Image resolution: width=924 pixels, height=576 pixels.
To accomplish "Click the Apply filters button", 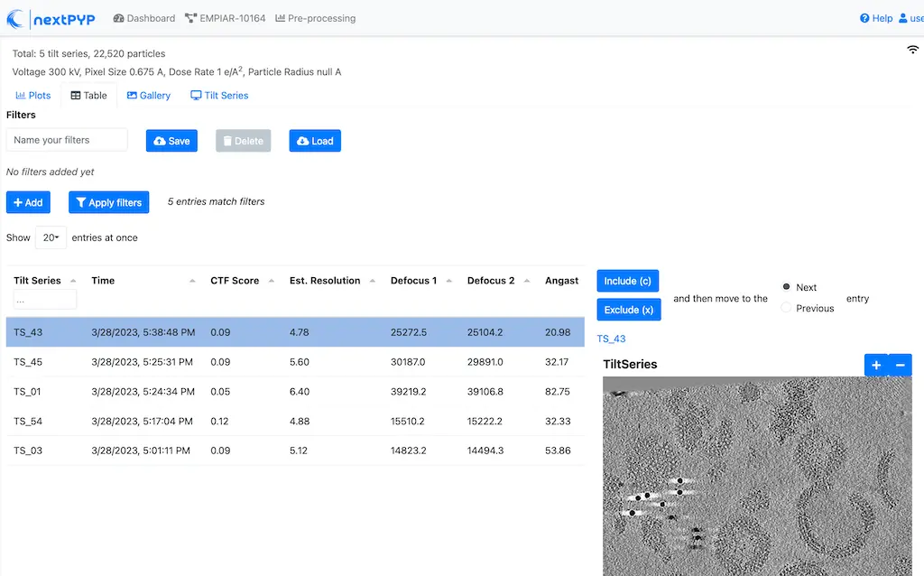I will pyautogui.click(x=108, y=202).
